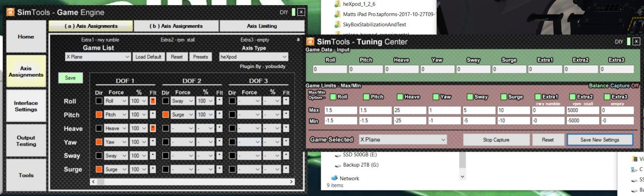Toggle Heave filter checkbox in DOF 1
The height and width of the screenshot is (196, 644).
pos(153,128)
